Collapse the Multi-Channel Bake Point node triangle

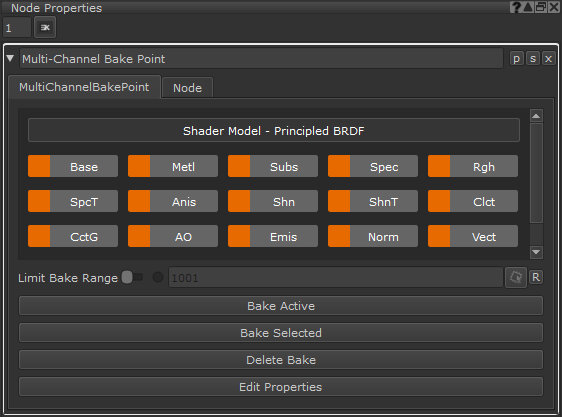point(10,58)
